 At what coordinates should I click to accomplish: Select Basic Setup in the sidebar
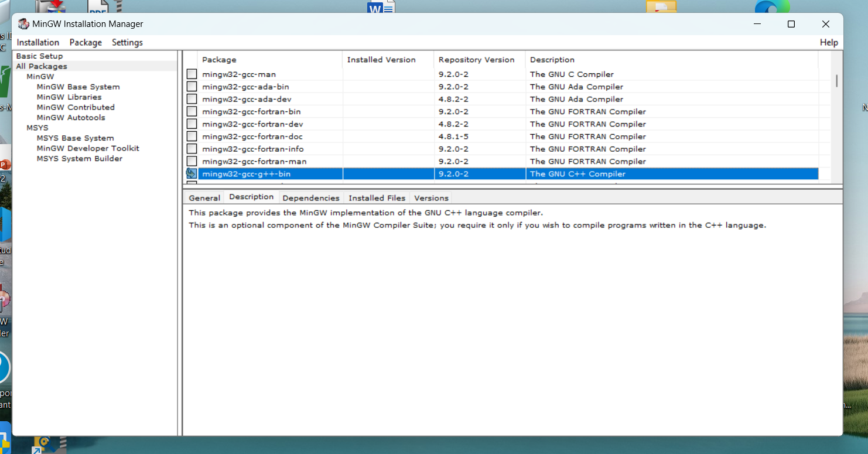[39, 56]
